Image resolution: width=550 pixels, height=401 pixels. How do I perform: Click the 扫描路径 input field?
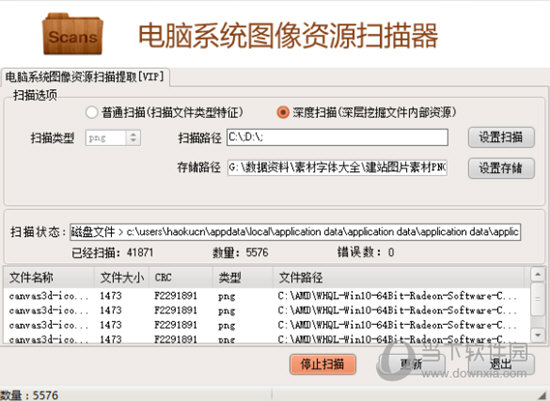click(337, 137)
